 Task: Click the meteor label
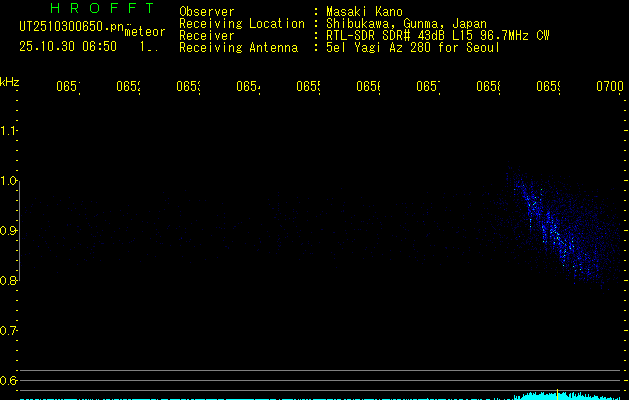[145, 32]
